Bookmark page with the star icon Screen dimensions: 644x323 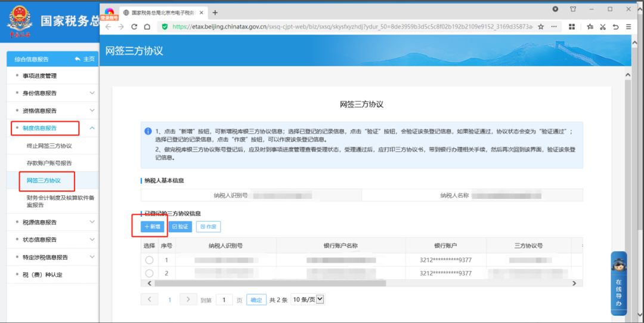[541, 27]
